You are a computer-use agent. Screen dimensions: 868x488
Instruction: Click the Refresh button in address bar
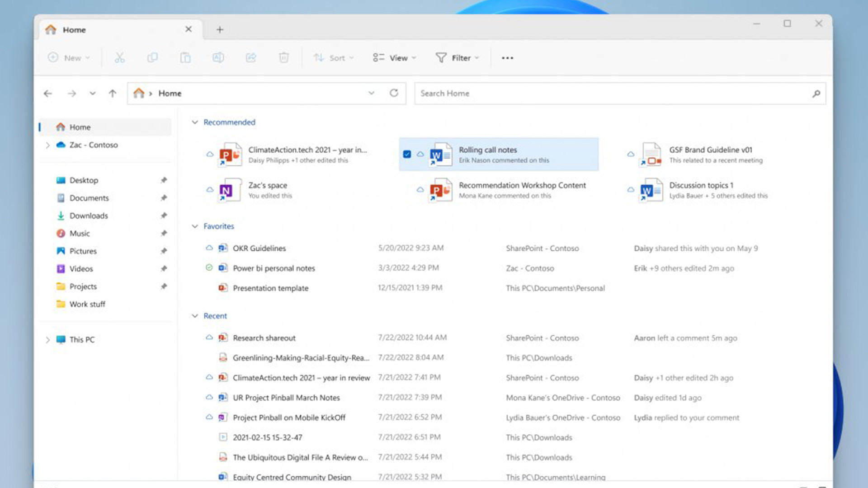[394, 93]
